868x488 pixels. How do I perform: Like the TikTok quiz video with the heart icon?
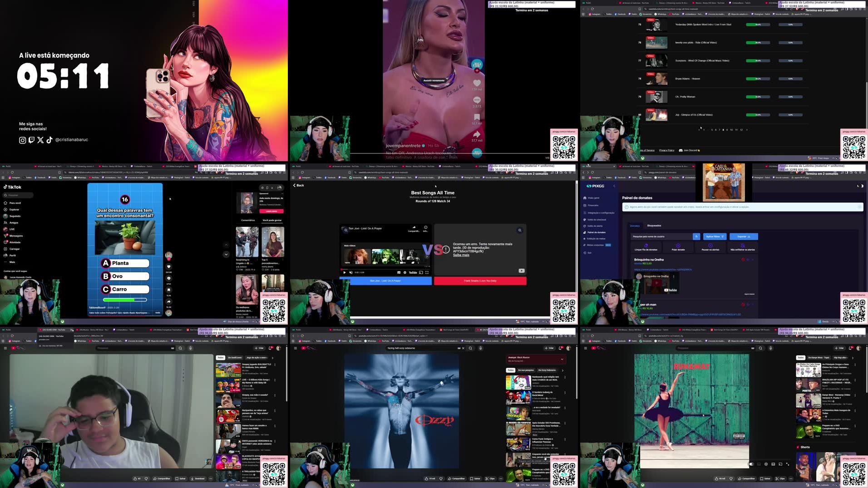169,266
